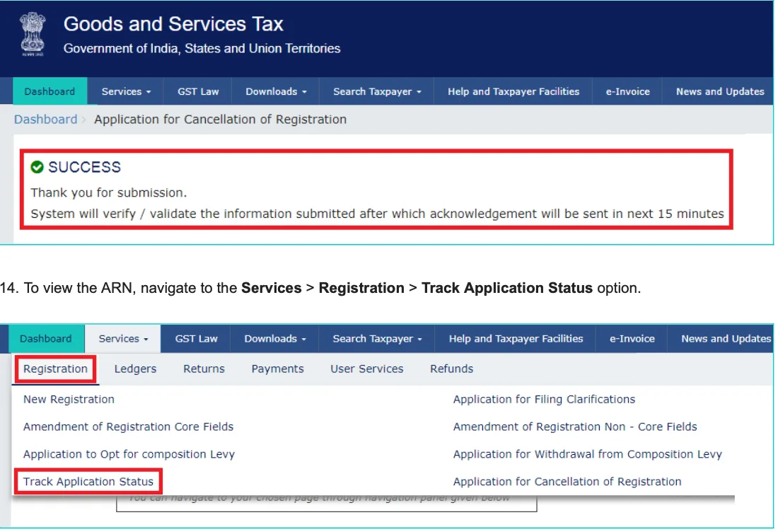
Task: Click the green success checkmark icon
Action: pos(37,167)
